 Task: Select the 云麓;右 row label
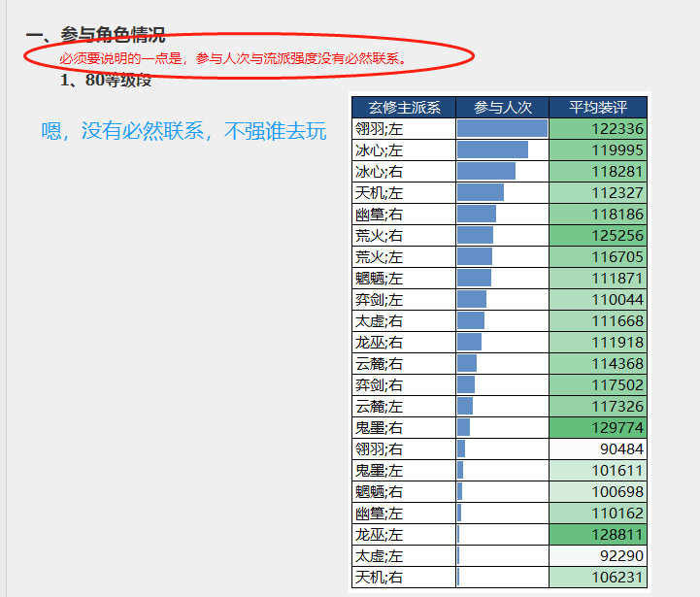379,364
